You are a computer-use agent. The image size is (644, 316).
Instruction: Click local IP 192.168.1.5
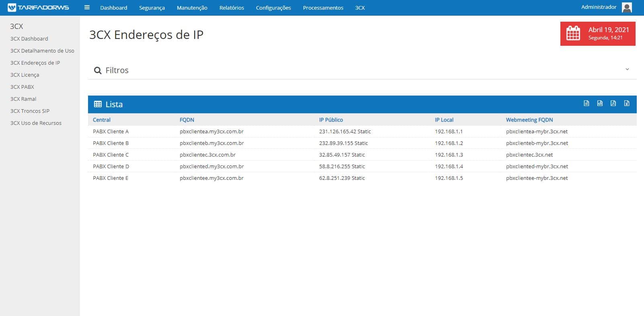coord(449,178)
